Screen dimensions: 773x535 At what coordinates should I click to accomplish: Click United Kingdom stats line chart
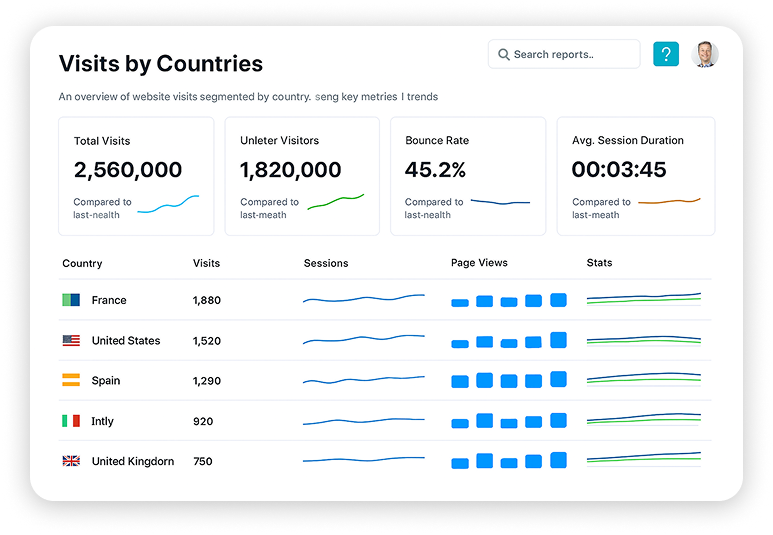click(x=643, y=458)
